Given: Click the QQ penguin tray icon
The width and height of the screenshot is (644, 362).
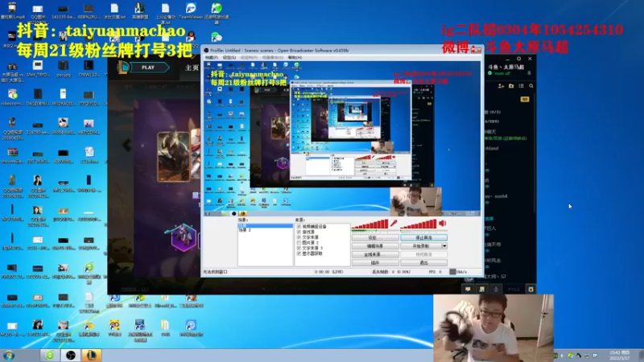Looking at the screenshot, I should click(579, 356).
